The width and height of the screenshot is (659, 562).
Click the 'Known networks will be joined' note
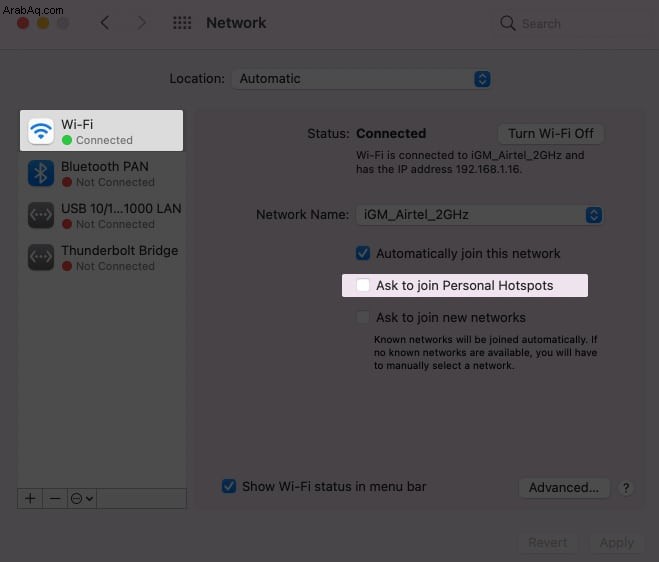point(485,352)
